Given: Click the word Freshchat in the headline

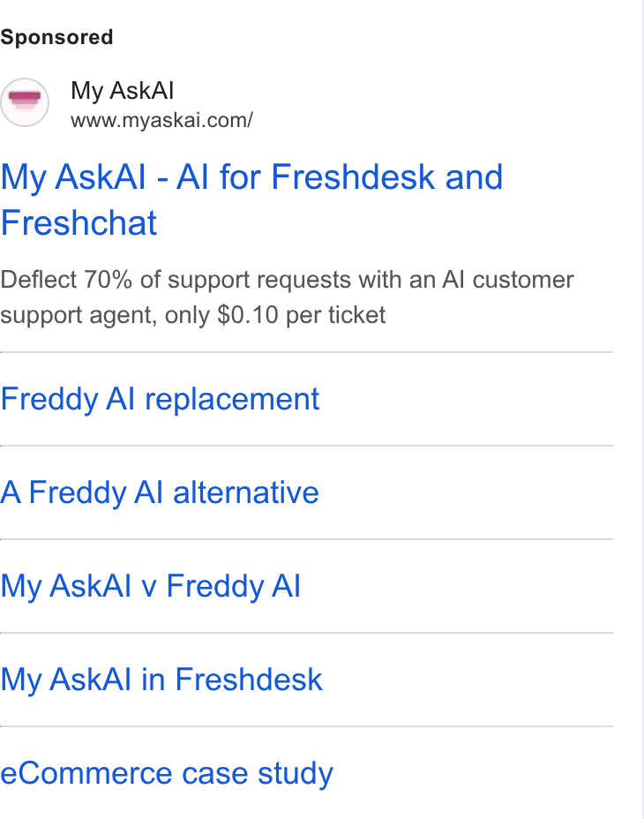Looking at the screenshot, I should [x=79, y=223].
